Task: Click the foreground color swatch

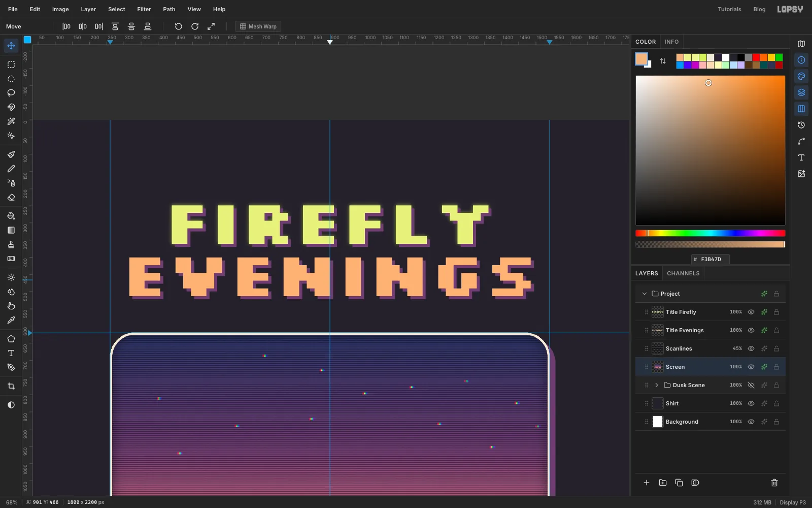Action: (641, 59)
